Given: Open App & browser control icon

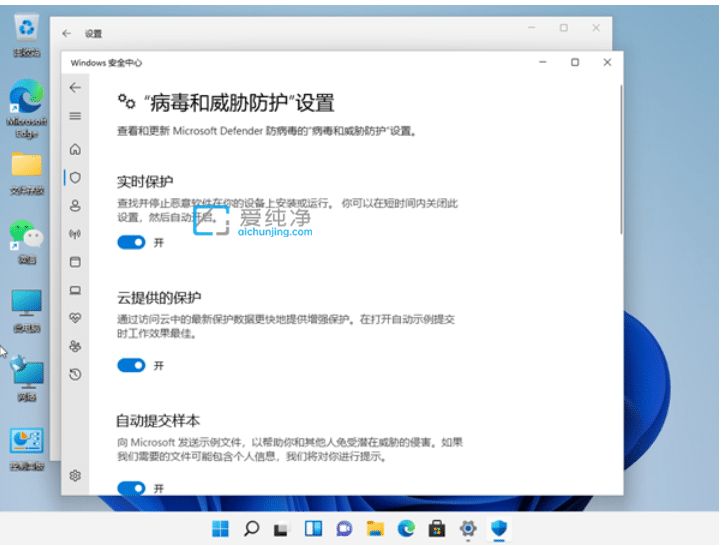Looking at the screenshot, I should 75,262.
